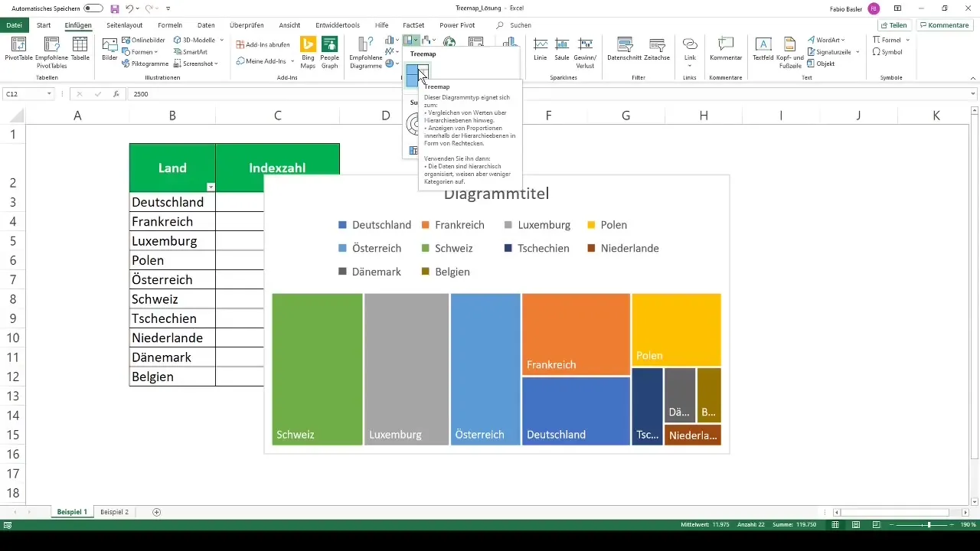This screenshot has width=980, height=551.
Task: Insert a Symbol
Action: [x=887, y=52]
